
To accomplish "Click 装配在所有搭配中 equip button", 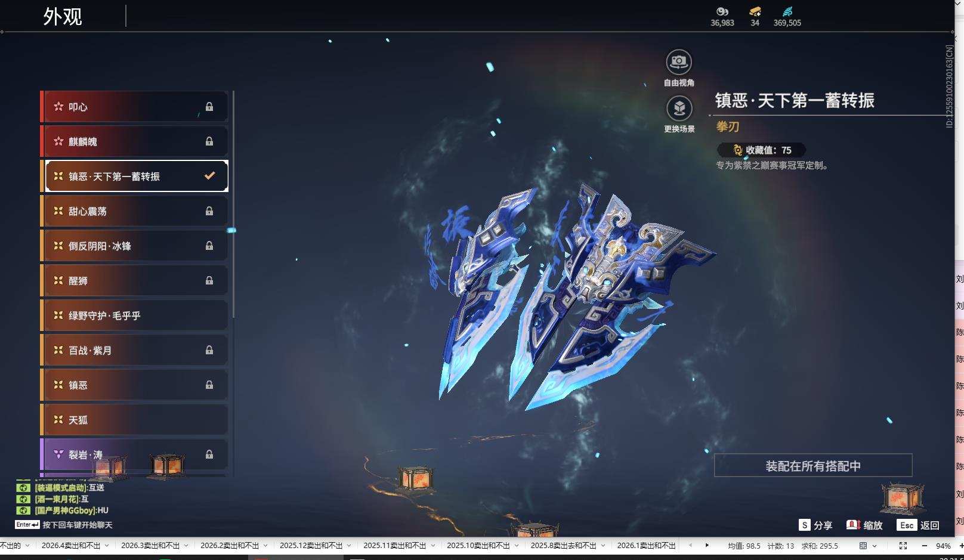I will pos(813,466).
